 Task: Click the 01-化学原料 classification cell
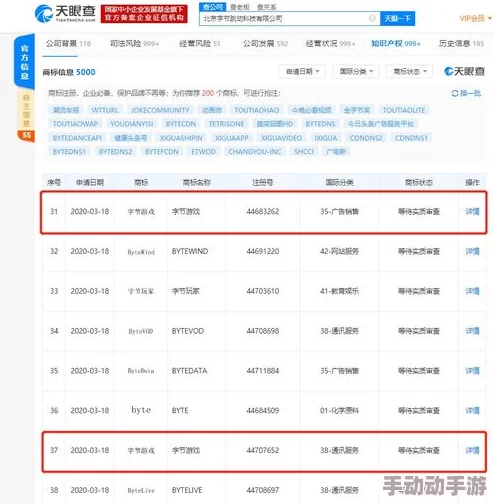point(339,410)
